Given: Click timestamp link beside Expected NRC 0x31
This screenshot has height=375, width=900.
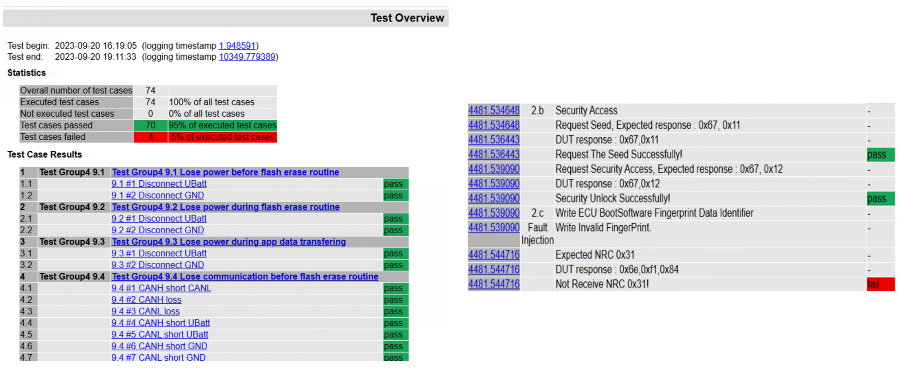Looking at the screenshot, I should coord(494,254).
